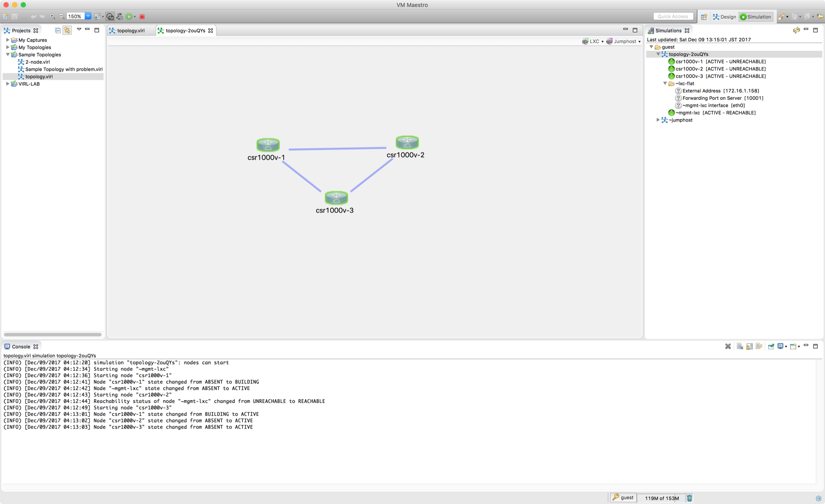Open the 150% zoom level dropdown
The height and width of the screenshot is (504, 825).
coord(88,17)
